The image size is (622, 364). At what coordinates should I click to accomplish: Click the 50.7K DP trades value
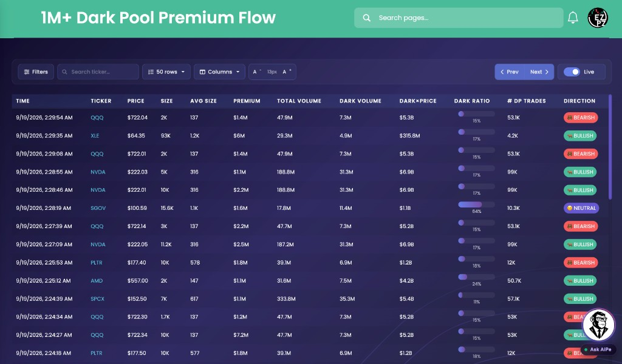(514, 281)
